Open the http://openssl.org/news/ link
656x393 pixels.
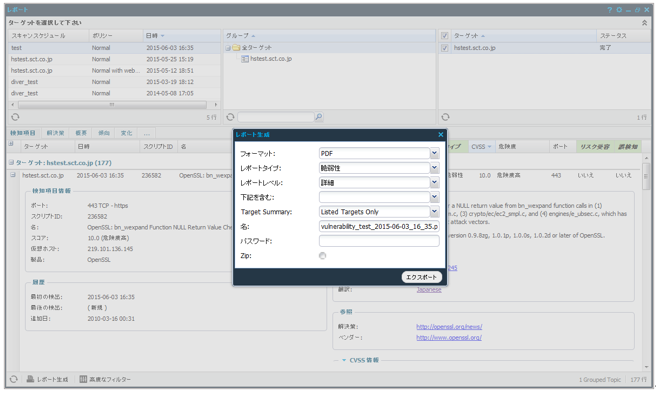pyautogui.click(x=449, y=326)
